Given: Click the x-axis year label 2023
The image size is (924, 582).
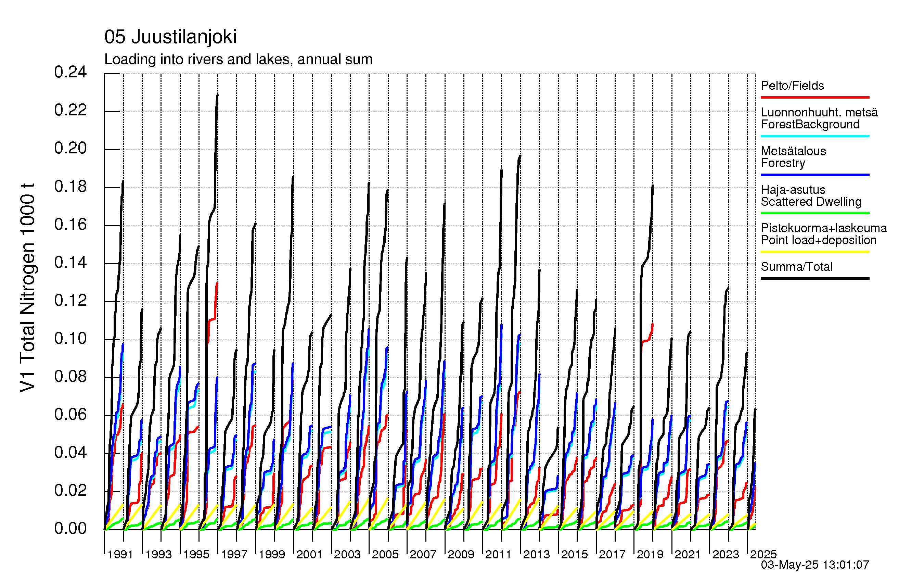Looking at the screenshot, I should click(x=726, y=555).
